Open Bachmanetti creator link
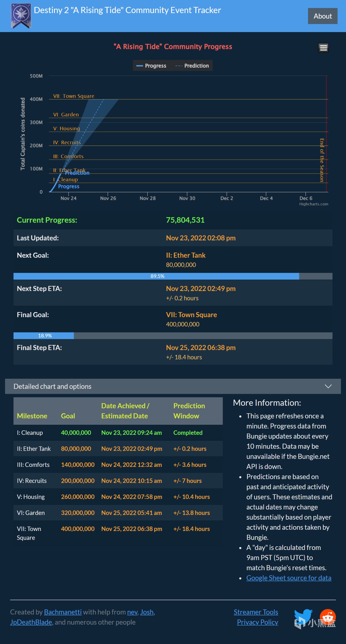 click(x=63, y=612)
